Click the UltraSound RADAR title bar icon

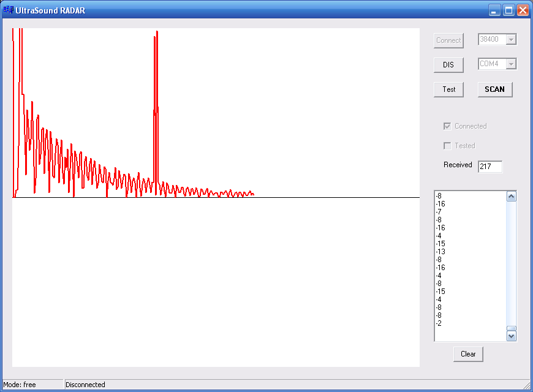coord(8,10)
